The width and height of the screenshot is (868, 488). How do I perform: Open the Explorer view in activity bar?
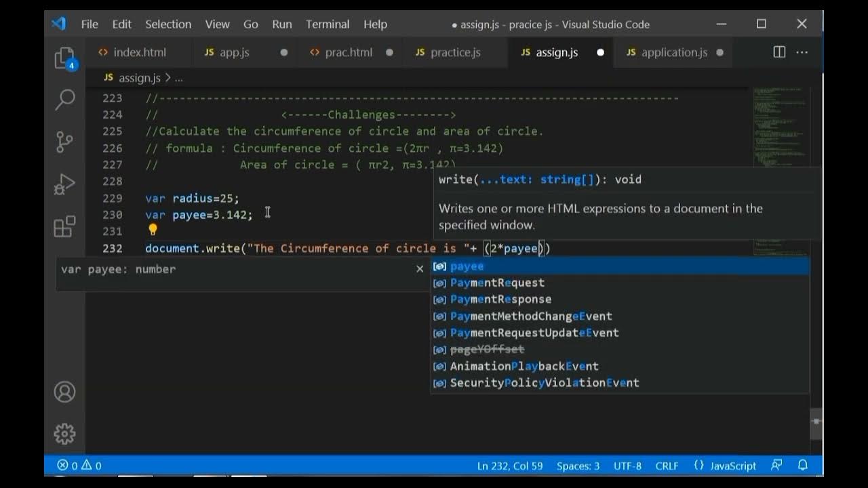click(64, 58)
